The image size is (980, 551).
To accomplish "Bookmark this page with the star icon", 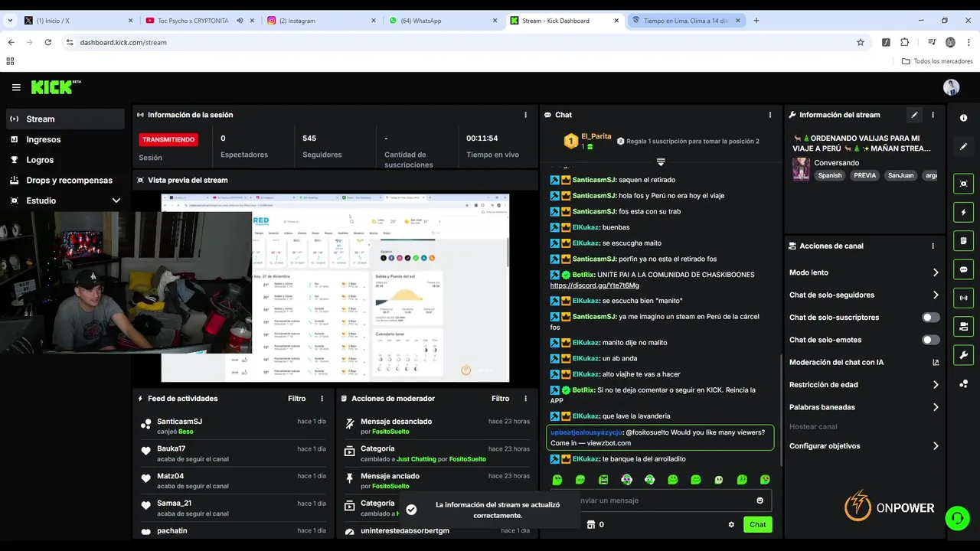I will (861, 42).
